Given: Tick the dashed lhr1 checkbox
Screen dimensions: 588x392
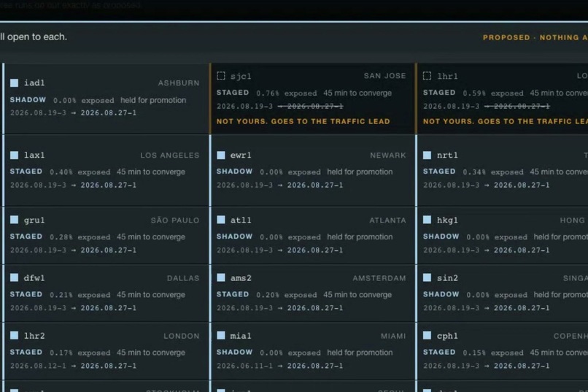Looking at the screenshot, I should (x=427, y=76).
